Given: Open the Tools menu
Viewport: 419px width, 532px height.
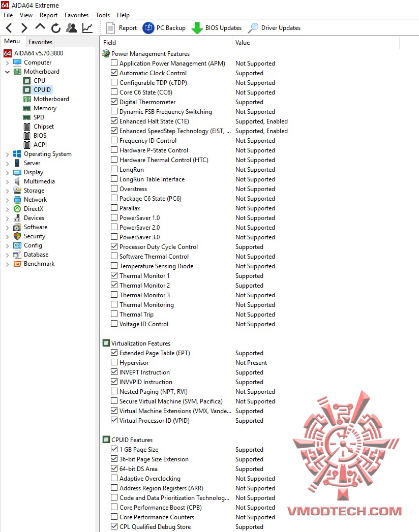Looking at the screenshot, I should (x=103, y=15).
